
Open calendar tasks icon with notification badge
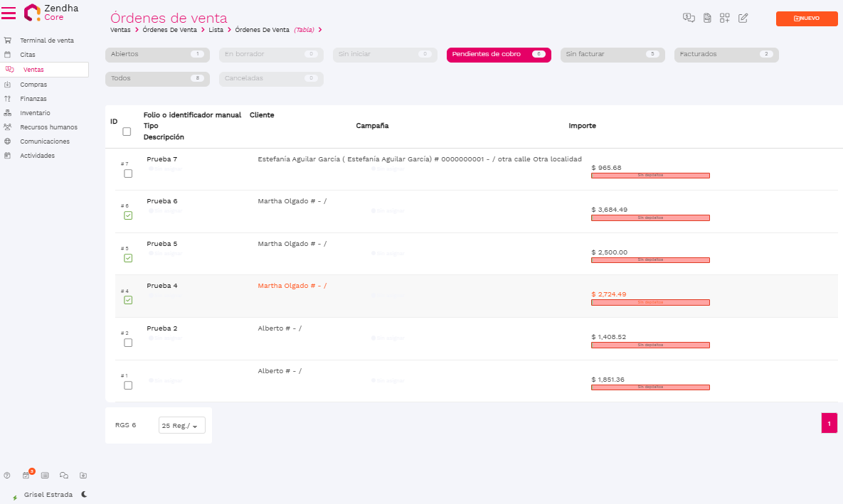click(26, 475)
